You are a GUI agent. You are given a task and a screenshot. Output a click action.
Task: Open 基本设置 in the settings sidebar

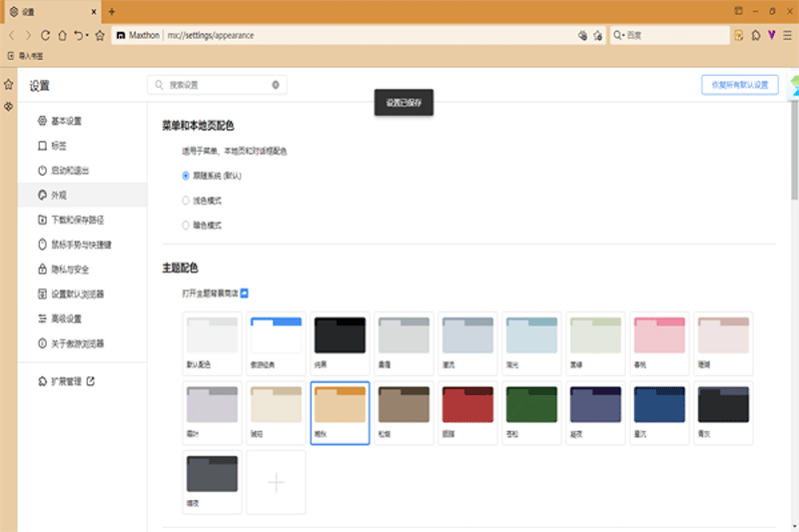click(66, 121)
